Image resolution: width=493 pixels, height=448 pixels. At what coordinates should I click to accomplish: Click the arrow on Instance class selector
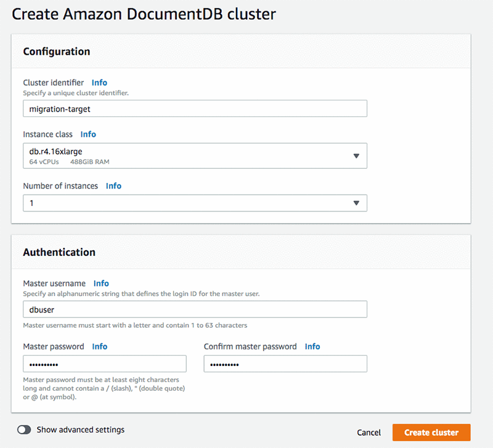pyautogui.click(x=356, y=156)
